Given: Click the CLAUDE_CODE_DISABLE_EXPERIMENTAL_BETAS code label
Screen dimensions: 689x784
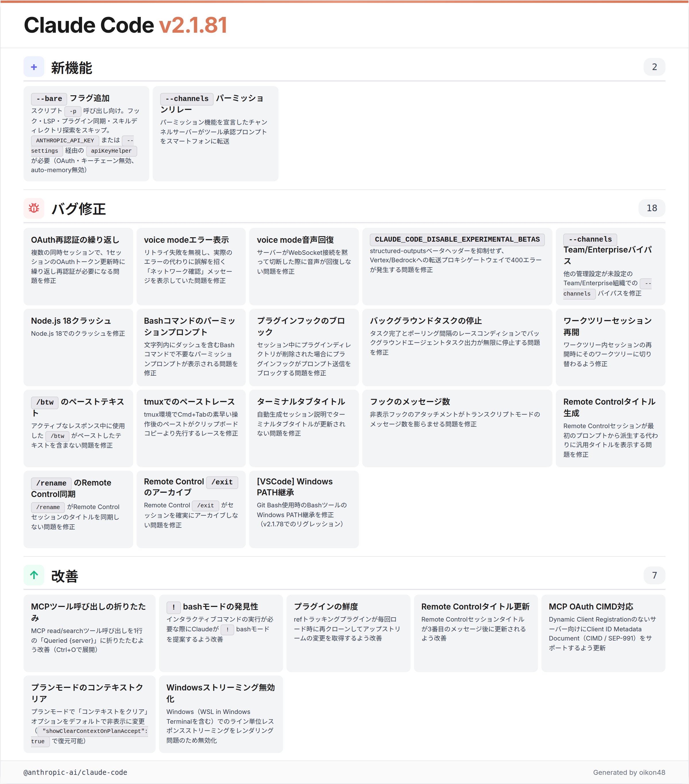Looking at the screenshot, I should click(457, 239).
